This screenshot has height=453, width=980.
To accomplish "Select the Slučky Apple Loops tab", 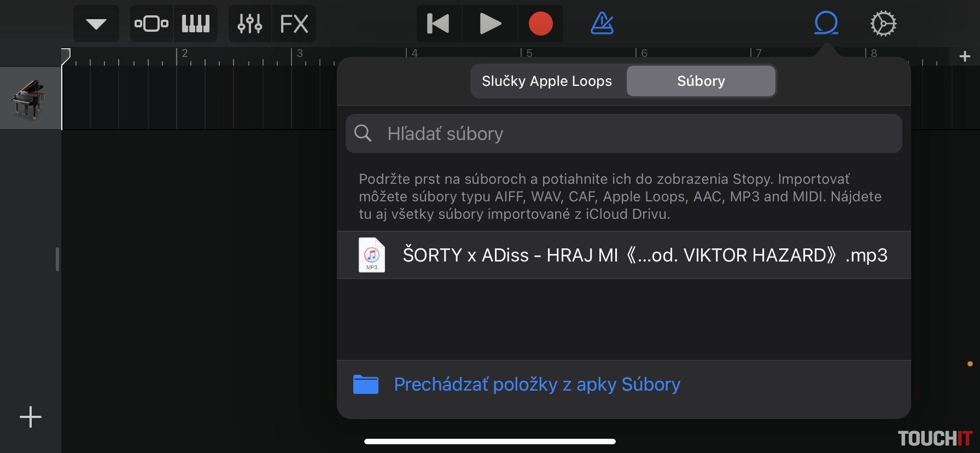I will pos(547,81).
